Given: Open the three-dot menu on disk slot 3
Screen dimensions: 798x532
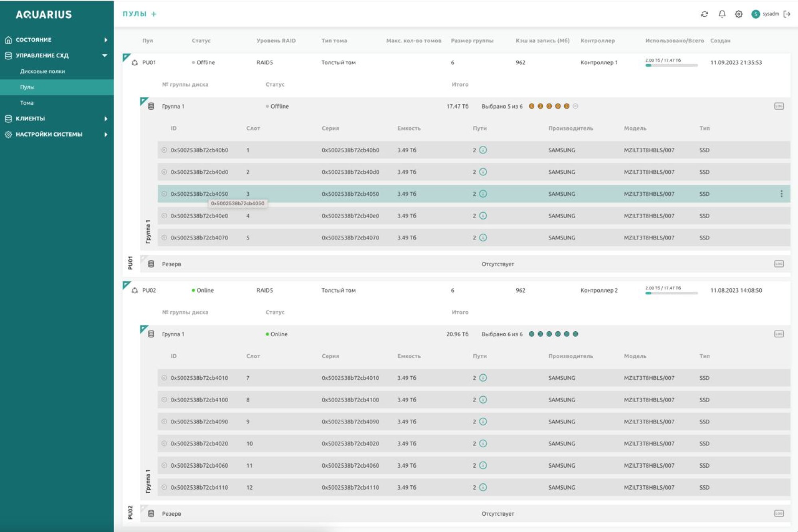Looking at the screenshot, I should [x=781, y=194].
